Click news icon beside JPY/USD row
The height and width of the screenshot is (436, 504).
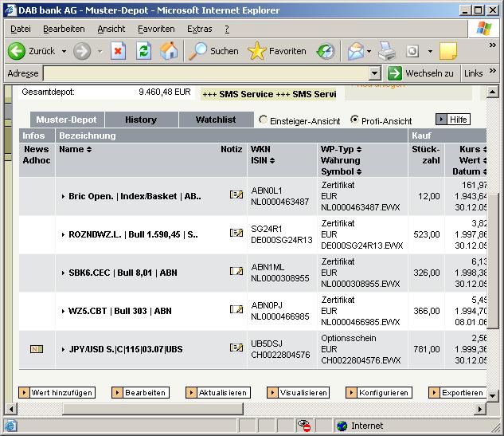click(x=37, y=348)
